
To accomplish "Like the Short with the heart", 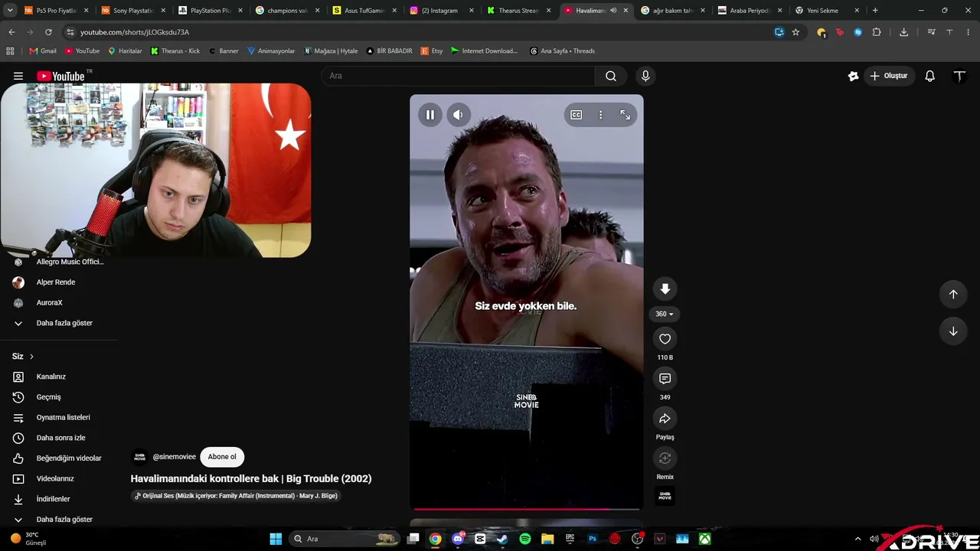I will tap(665, 339).
